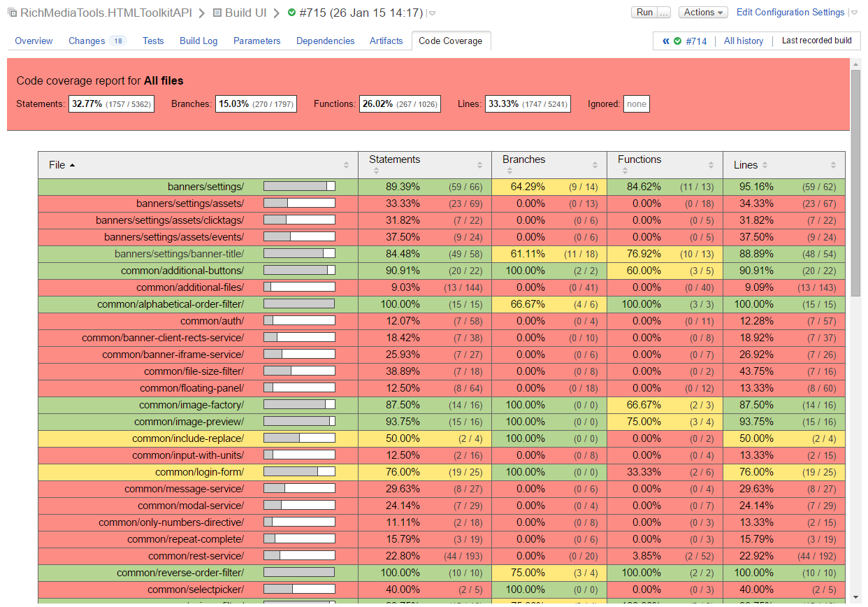Open the Run custom build ellipsis button
The image size is (868, 607).
pyautogui.click(x=664, y=13)
